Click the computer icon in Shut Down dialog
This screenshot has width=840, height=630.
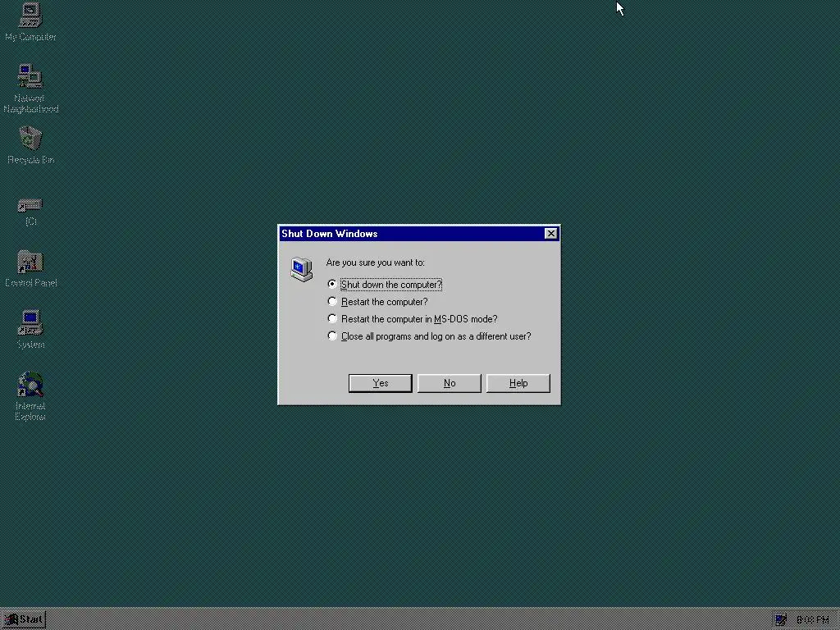(x=302, y=269)
